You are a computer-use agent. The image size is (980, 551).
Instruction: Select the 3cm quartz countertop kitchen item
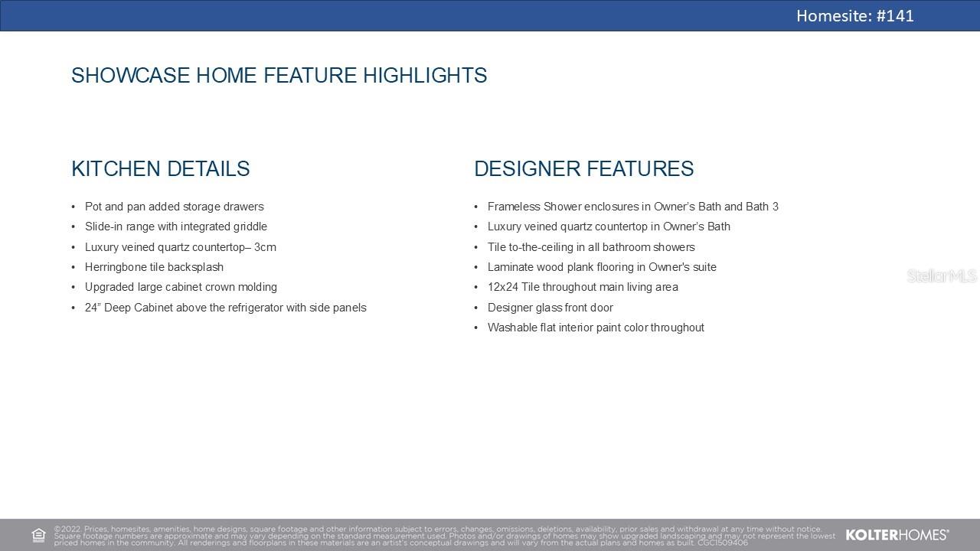click(180, 247)
